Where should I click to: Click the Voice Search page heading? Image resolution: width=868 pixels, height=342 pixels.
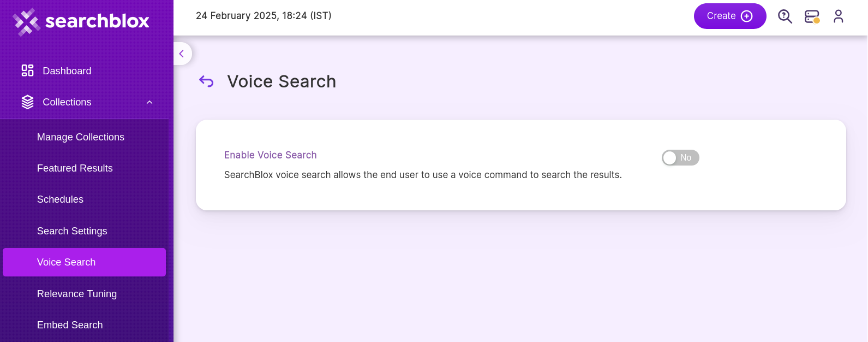point(282,81)
